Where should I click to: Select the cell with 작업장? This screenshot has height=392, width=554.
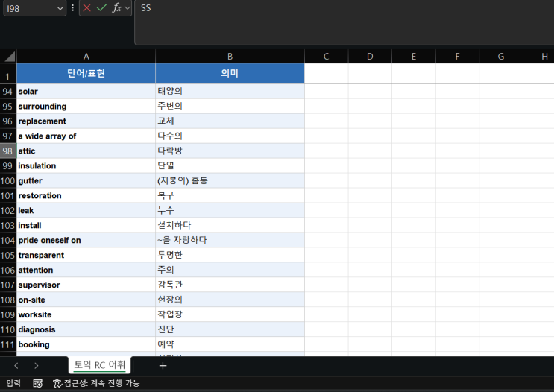230,314
